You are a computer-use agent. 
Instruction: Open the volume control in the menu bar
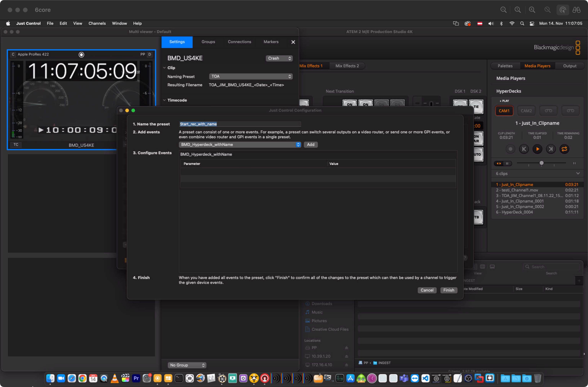[x=491, y=24]
